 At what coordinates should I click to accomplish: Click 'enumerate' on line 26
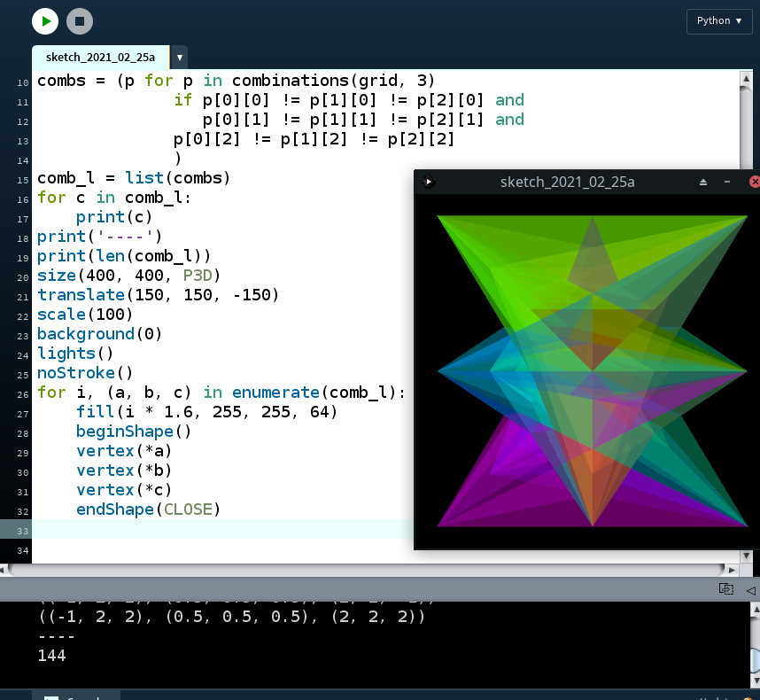(x=275, y=393)
